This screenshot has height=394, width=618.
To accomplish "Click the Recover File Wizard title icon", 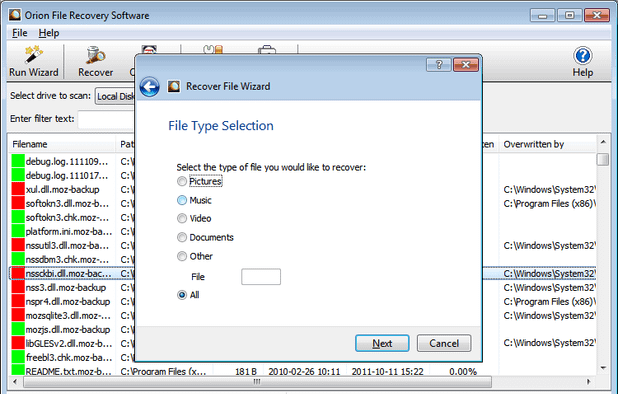I will pyautogui.click(x=174, y=86).
